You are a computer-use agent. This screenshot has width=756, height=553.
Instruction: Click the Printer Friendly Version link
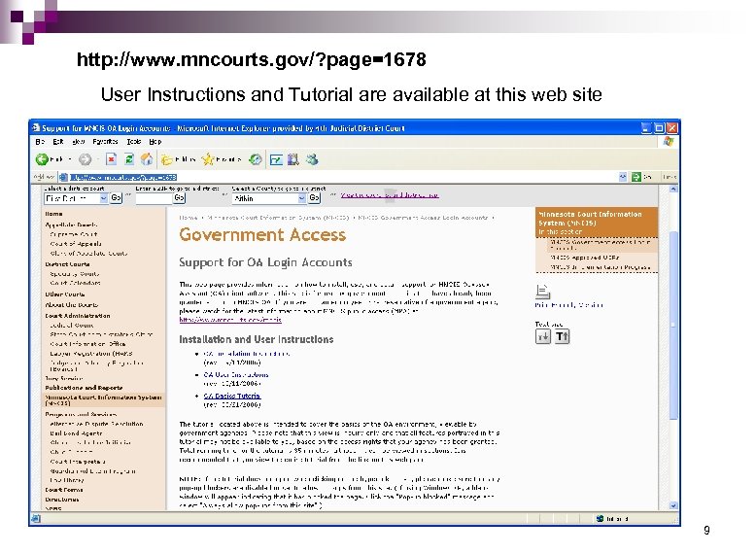click(568, 305)
